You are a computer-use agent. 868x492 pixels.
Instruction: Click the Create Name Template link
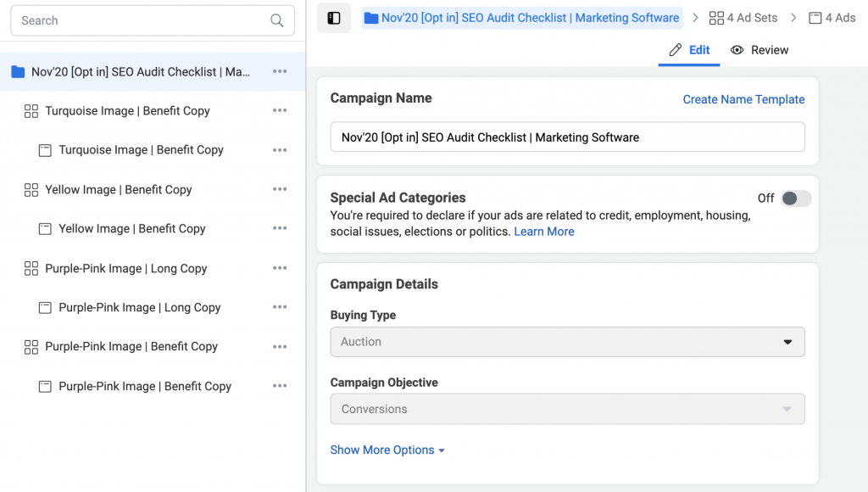(743, 99)
